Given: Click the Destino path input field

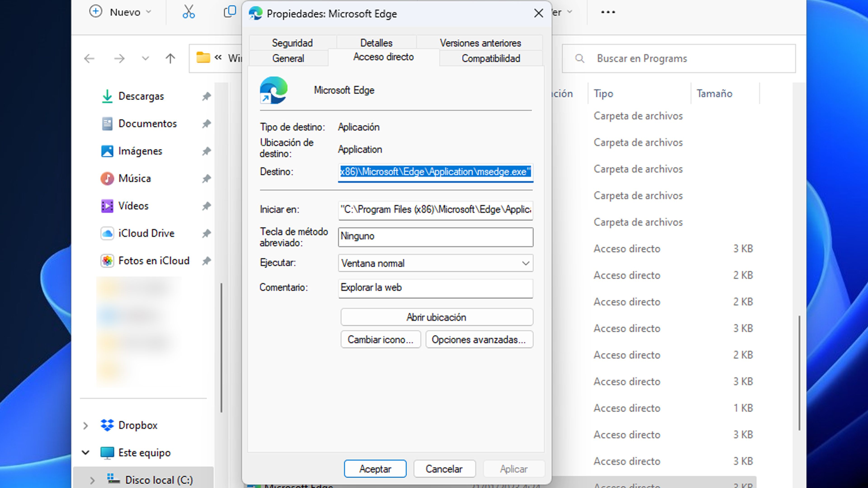Looking at the screenshot, I should (x=435, y=172).
